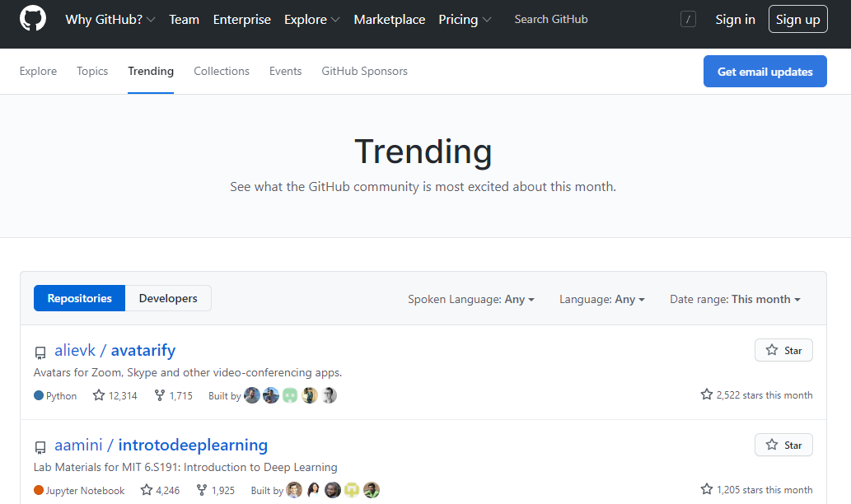Image resolution: width=851 pixels, height=504 pixels.
Task: Click the Jupyter Notebook language label
Action: tap(85, 491)
